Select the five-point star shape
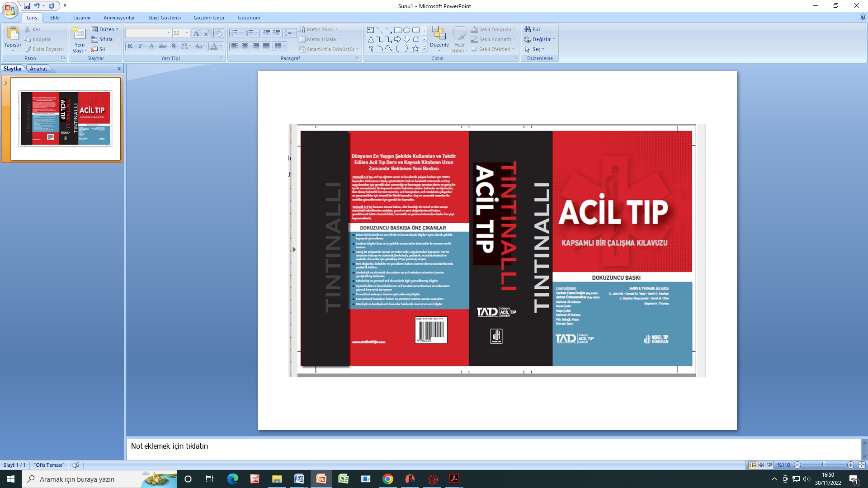 click(415, 48)
